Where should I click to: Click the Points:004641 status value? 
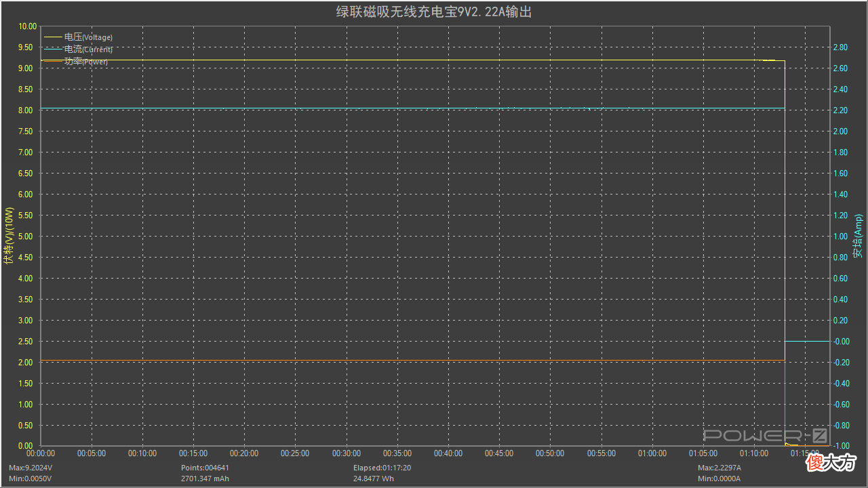point(204,468)
